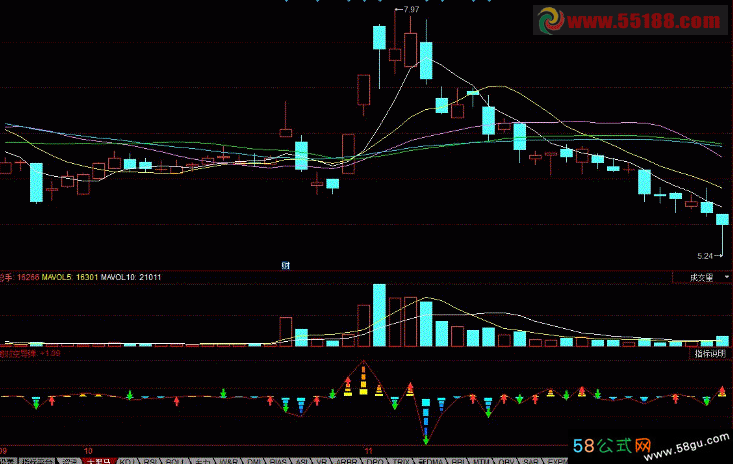733x464 pixels.
Task: Click the 7.97 high price label
Action: [411, 9]
